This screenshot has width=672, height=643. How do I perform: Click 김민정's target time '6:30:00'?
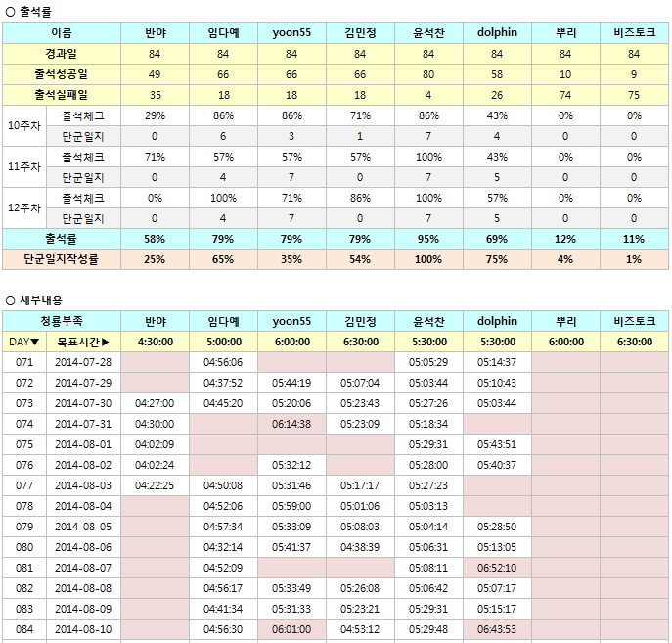coord(360,342)
